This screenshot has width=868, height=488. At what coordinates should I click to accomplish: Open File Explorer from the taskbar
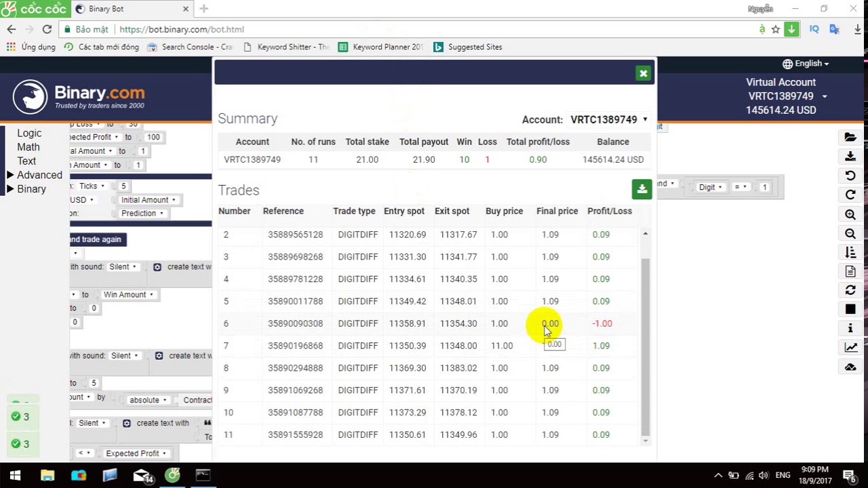[47, 475]
